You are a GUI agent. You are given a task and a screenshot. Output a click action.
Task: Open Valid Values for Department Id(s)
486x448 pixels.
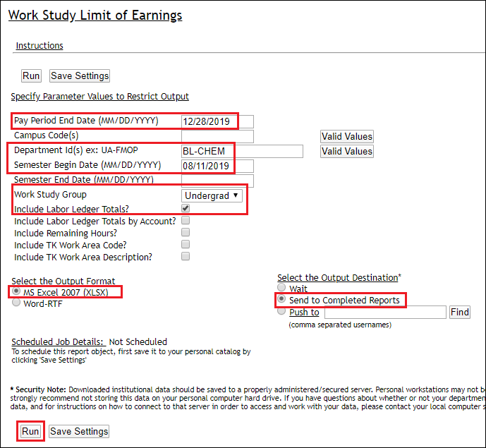[347, 151]
